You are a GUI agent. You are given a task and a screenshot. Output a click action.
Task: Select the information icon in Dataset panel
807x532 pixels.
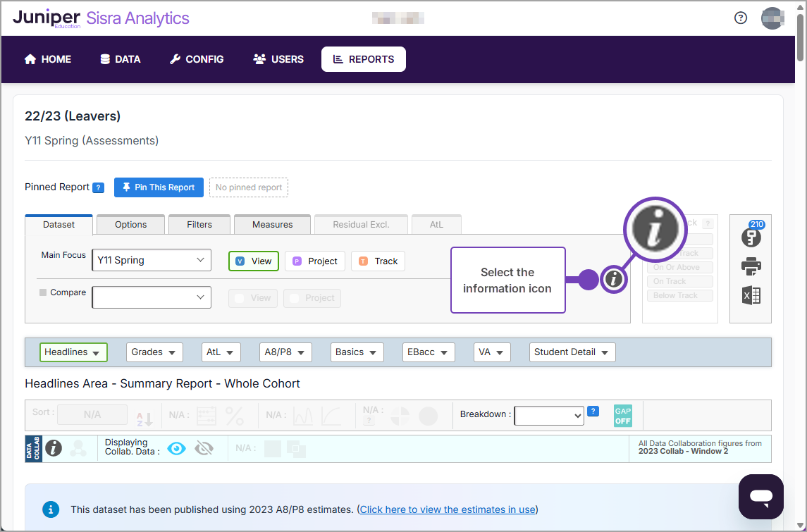tap(614, 280)
